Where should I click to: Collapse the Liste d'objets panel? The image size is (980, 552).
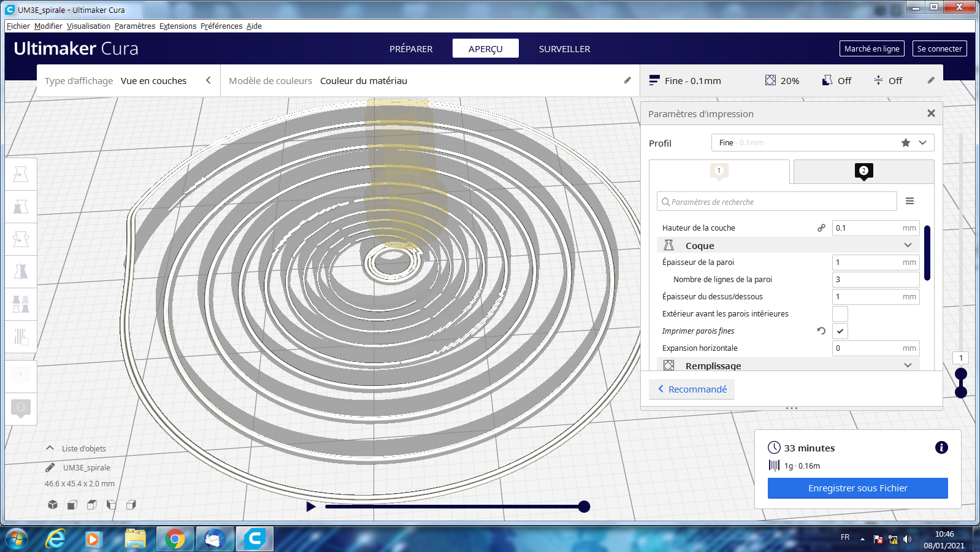[50, 448]
